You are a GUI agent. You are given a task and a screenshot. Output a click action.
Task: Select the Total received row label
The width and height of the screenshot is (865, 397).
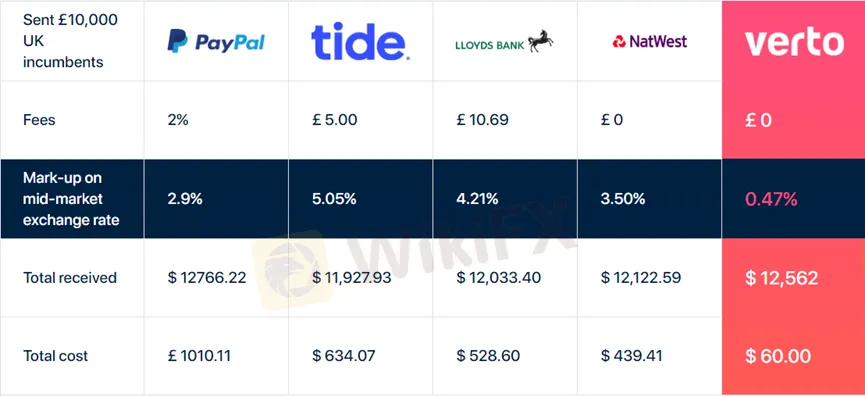click(x=70, y=277)
